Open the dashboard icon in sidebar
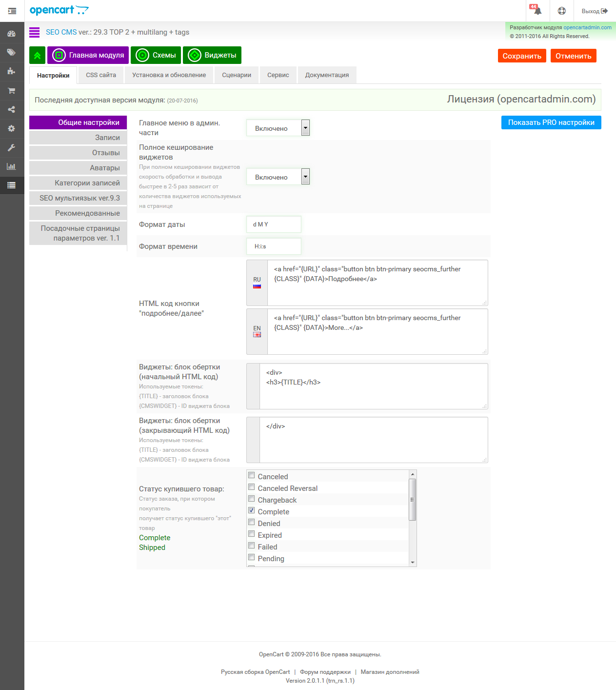The image size is (616, 690). (12, 34)
